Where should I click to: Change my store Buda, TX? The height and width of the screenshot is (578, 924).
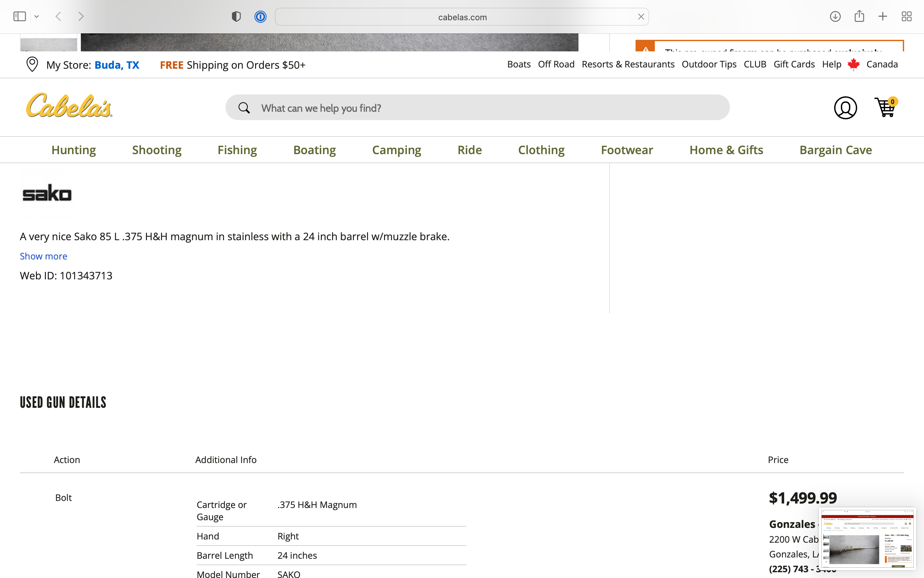(x=117, y=65)
